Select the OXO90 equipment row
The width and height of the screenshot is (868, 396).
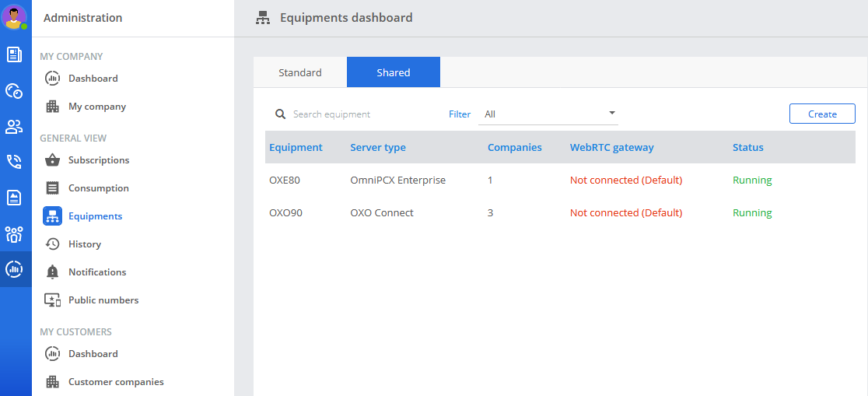tap(560, 212)
